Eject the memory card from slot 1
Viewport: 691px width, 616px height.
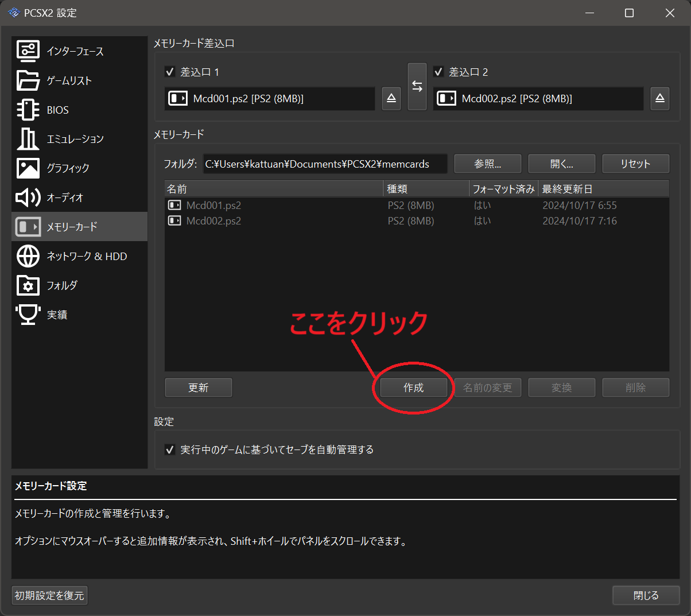[x=391, y=99]
